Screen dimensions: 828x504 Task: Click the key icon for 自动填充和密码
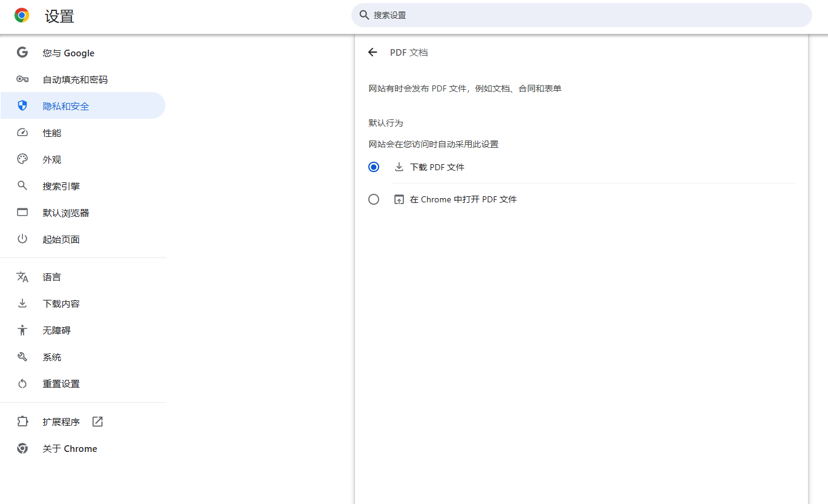tap(22, 79)
